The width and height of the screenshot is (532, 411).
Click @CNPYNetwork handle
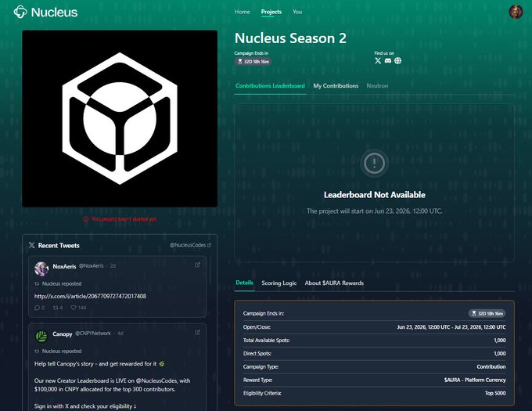tap(93, 333)
